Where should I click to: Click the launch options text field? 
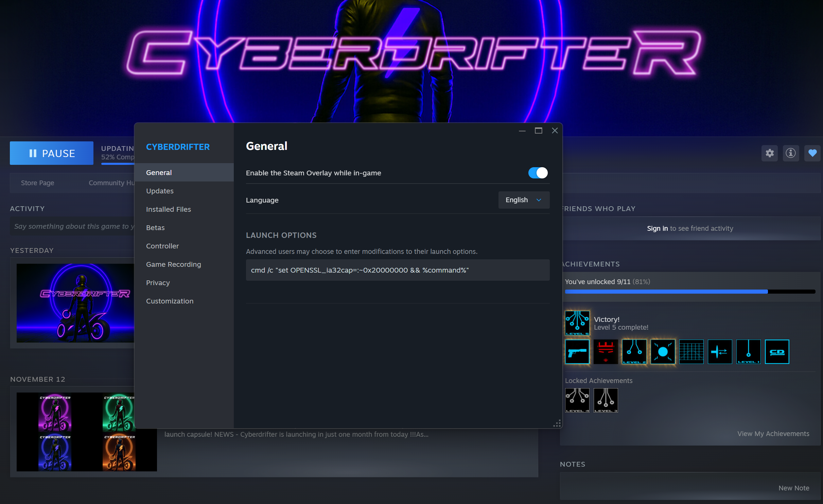[398, 270]
